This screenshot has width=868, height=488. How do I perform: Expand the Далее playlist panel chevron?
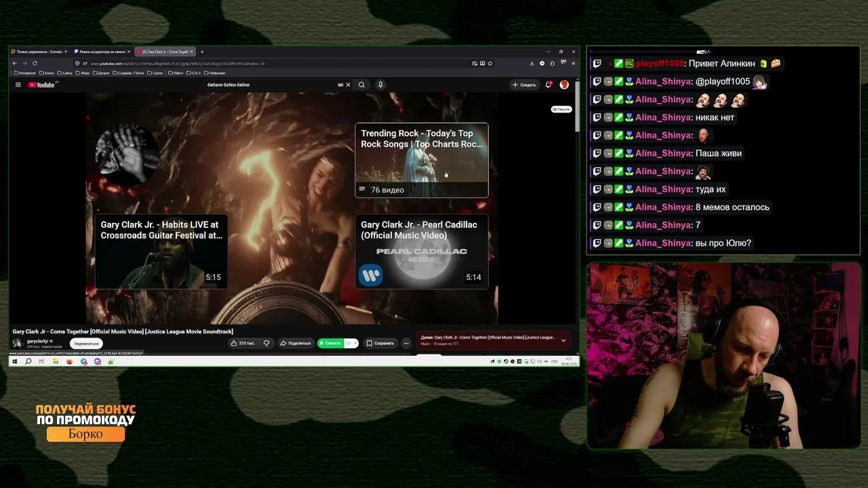coord(563,340)
